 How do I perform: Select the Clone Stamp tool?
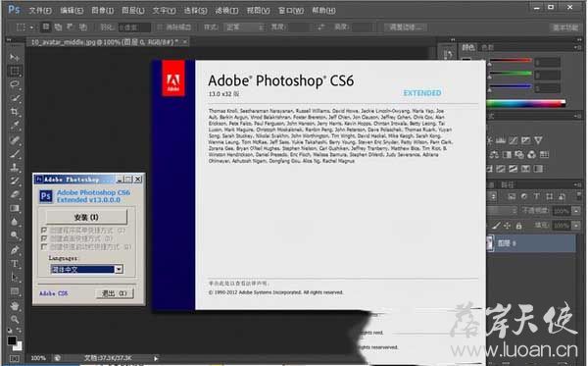pos(15,167)
